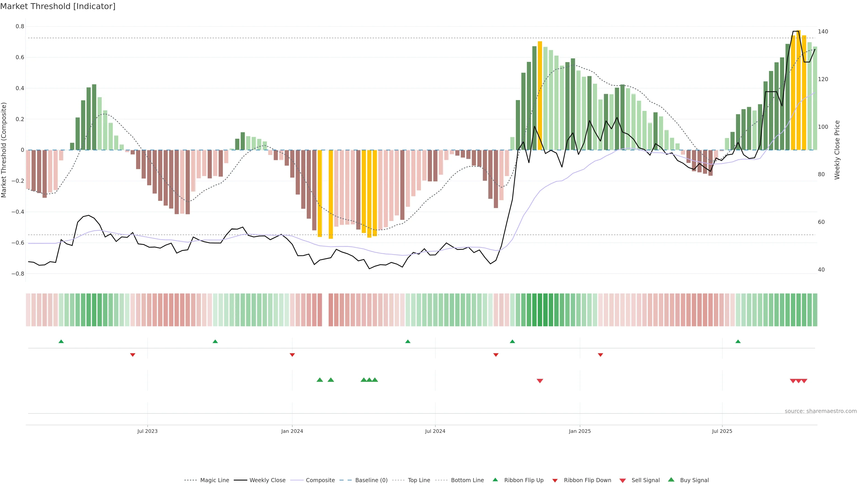This screenshot has width=868, height=488.
Task: Click the Market Threshold [Indicator] title
Action: pos(58,6)
